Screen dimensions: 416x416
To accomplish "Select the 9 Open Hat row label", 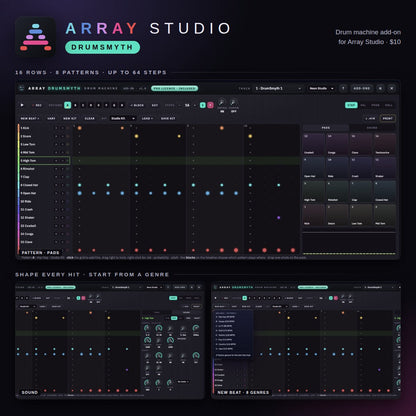I will pyautogui.click(x=28, y=193).
